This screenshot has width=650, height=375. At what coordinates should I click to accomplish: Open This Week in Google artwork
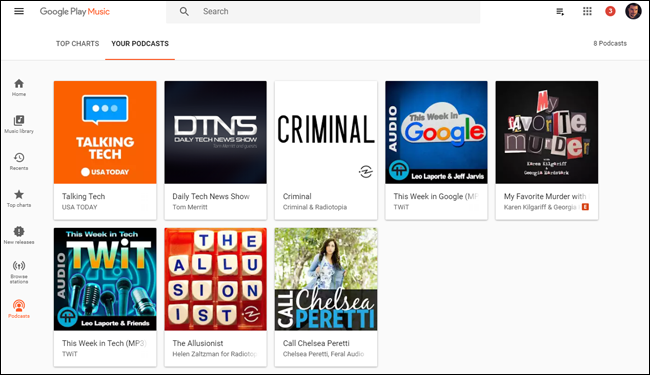[437, 132]
